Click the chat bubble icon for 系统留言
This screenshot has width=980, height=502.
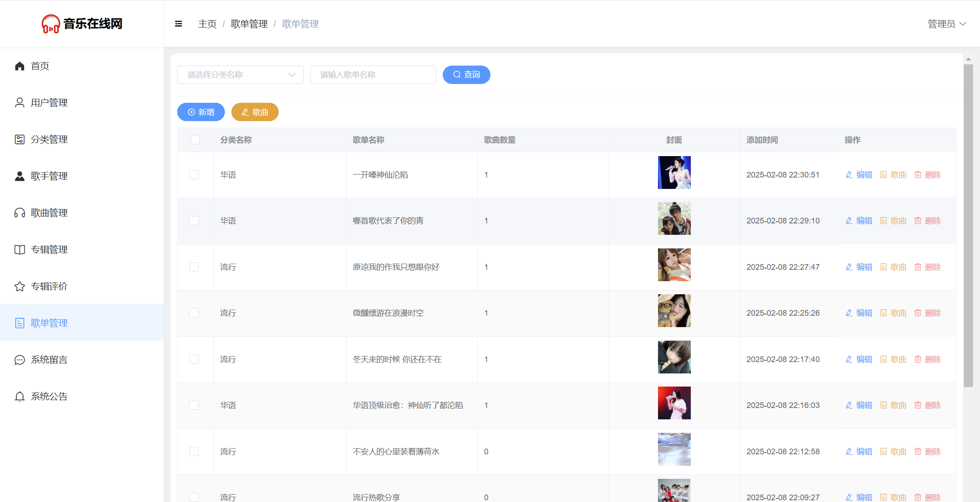20,360
